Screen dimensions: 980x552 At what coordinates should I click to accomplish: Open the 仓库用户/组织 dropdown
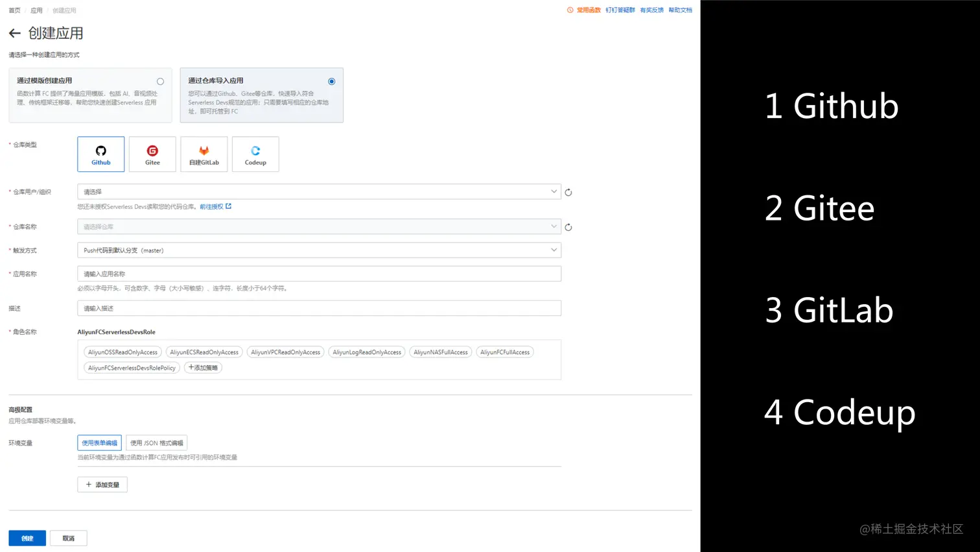(x=319, y=191)
